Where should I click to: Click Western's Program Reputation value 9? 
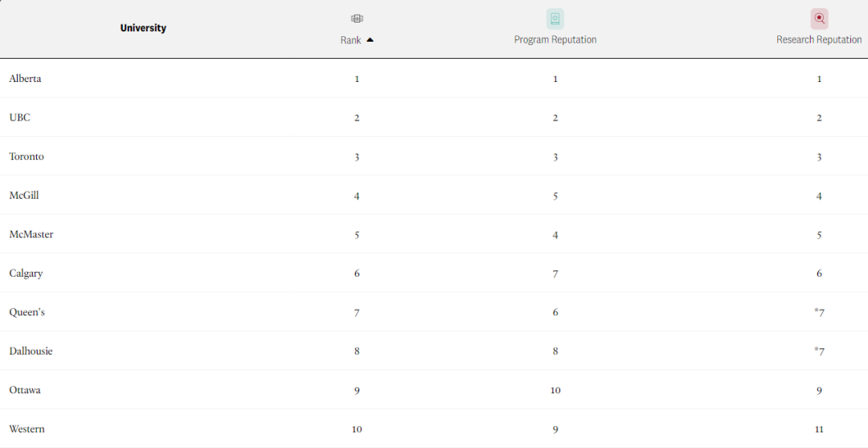pos(555,430)
